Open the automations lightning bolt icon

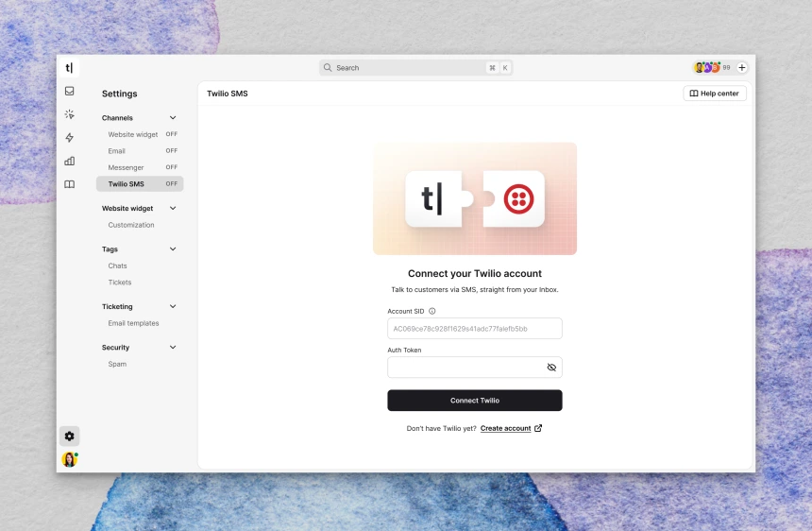[x=69, y=138]
